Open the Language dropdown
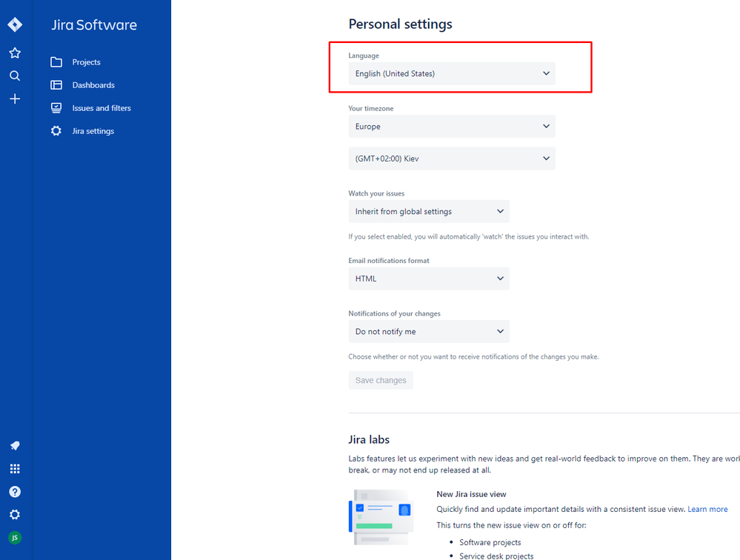This screenshot has width=740, height=560. coord(452,73)
